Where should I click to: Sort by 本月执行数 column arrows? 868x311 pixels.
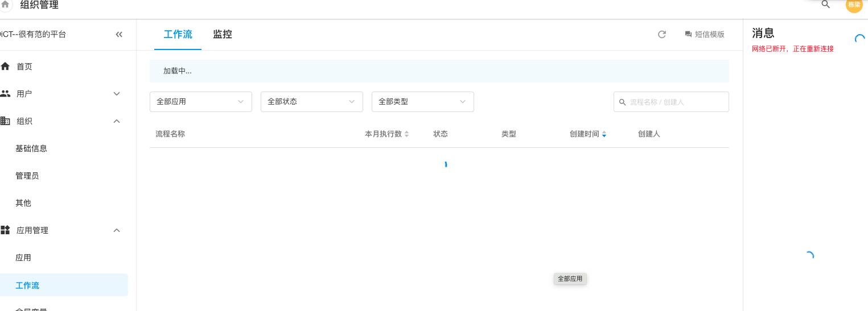coord(406,134)
